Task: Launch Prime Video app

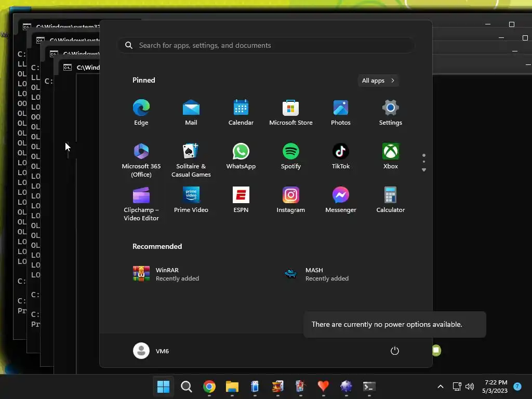Action: coord(191,200)
